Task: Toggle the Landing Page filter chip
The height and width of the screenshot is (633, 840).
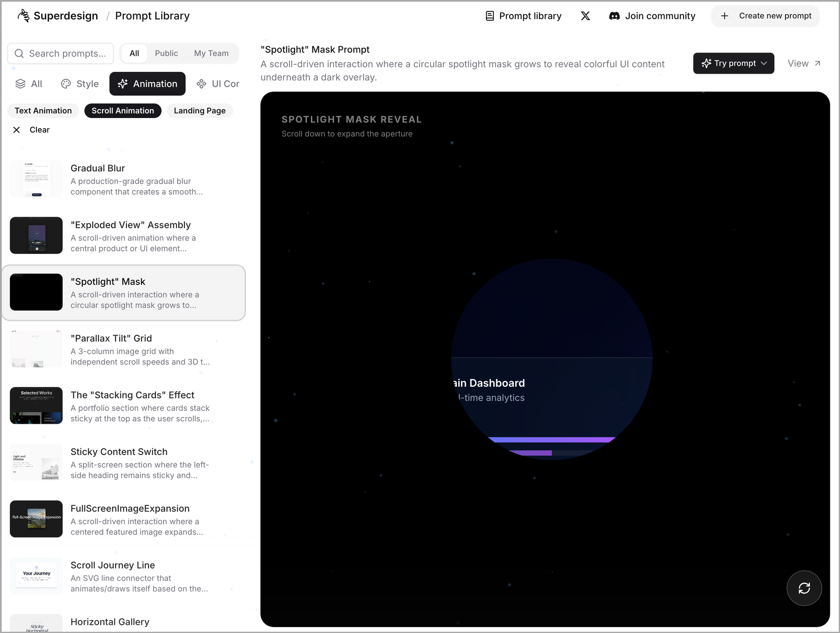Action: coord(199,111)
